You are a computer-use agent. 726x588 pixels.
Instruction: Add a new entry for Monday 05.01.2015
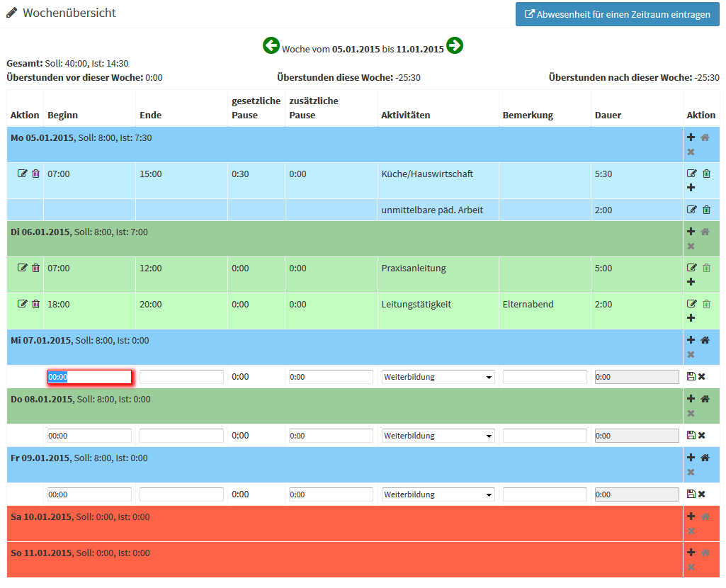coord(691,137)
